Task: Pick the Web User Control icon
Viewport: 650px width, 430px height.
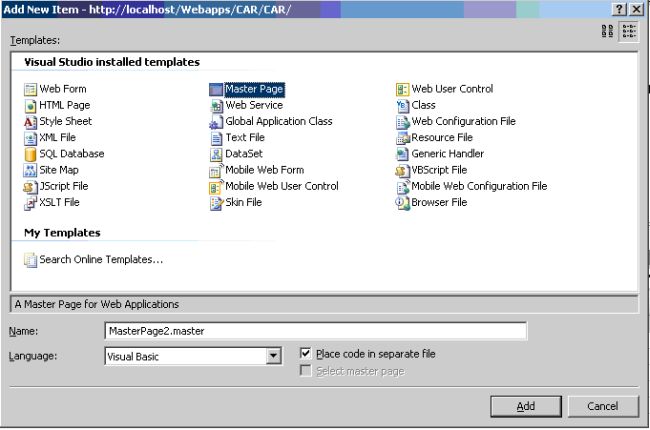Action: 403,89
